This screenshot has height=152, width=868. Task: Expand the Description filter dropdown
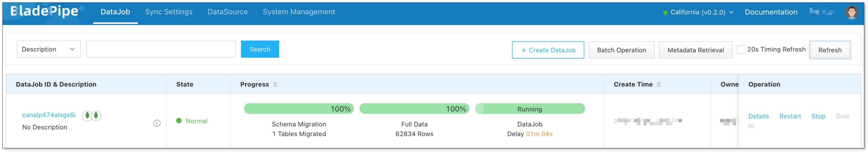49,49
